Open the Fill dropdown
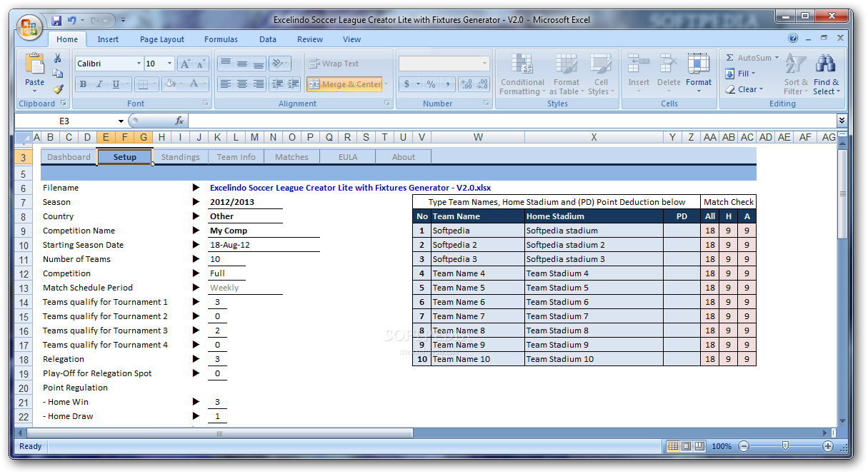 coord(740,74)
